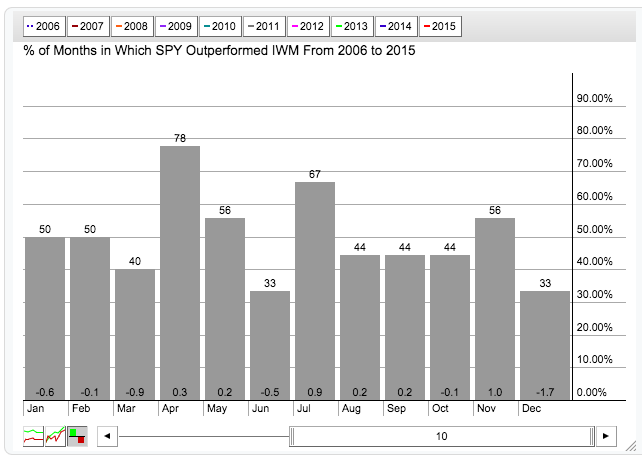Click the 0.9 average value in July

point(315,393)
